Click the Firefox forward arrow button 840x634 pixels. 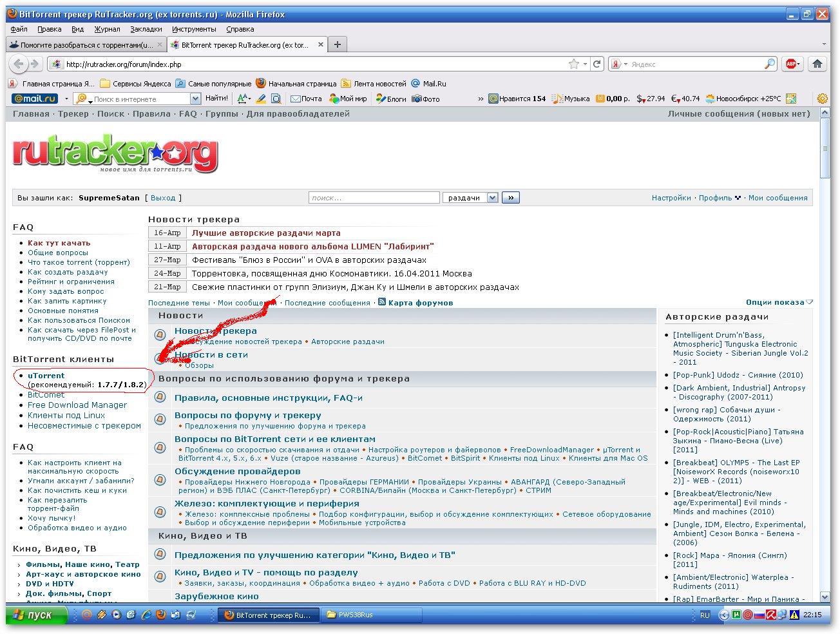pyautogui.click(x=35, y=64)
